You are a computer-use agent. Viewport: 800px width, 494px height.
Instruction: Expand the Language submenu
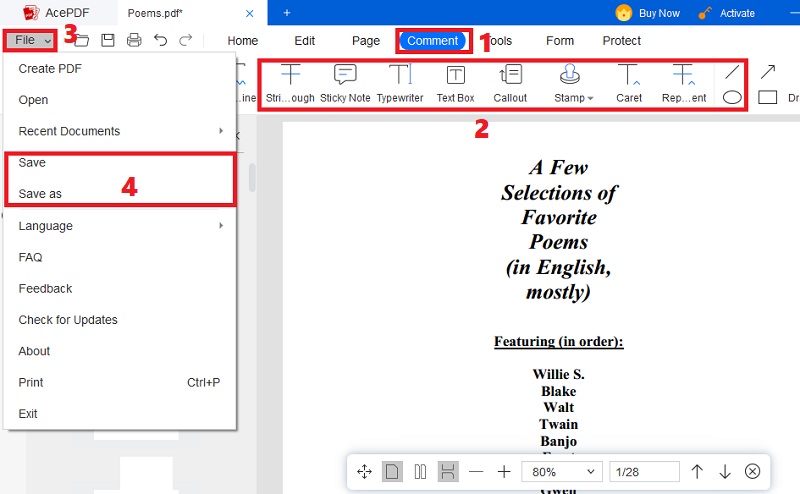point(119,226)
